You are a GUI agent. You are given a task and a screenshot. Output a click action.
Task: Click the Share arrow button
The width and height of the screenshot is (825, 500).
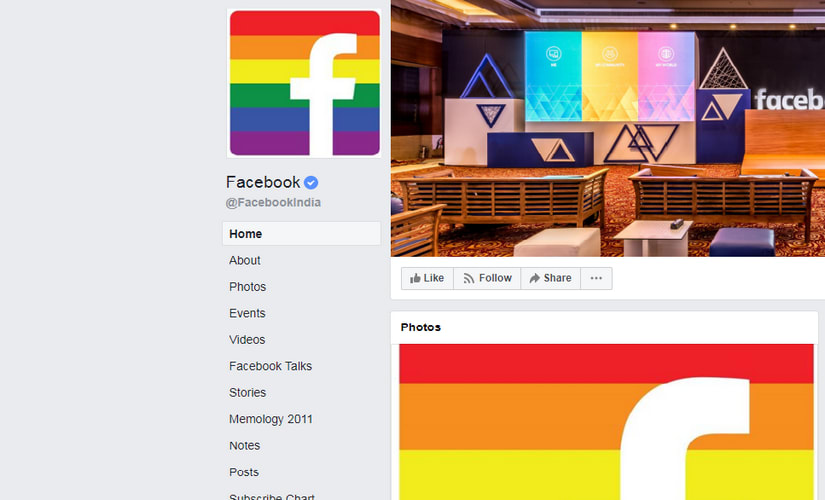point(550,278)
